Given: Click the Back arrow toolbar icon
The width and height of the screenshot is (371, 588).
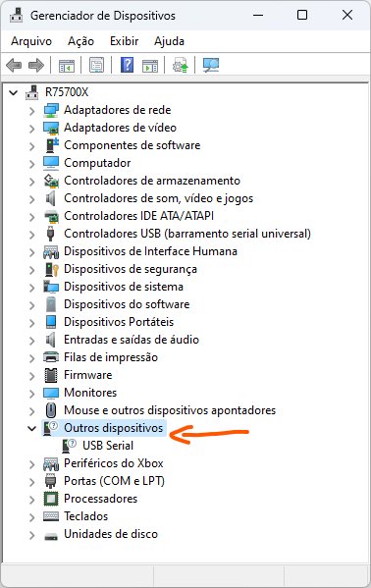Looking at the screenshot, I should (14, 66).
